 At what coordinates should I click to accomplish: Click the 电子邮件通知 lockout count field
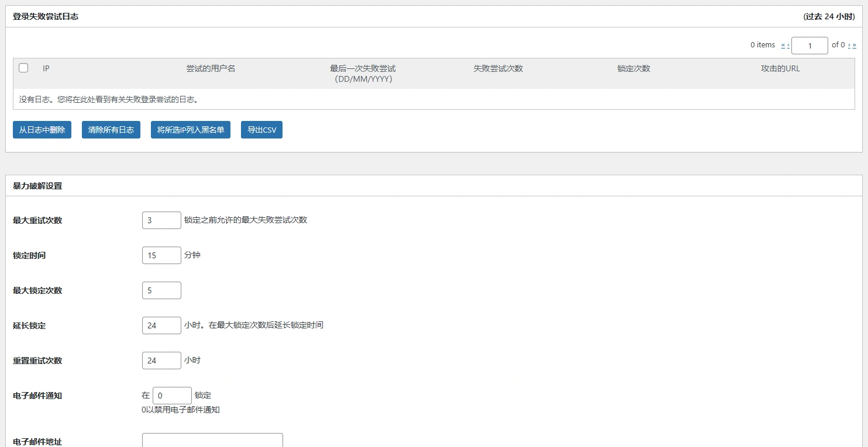click(x=171, y=396)
